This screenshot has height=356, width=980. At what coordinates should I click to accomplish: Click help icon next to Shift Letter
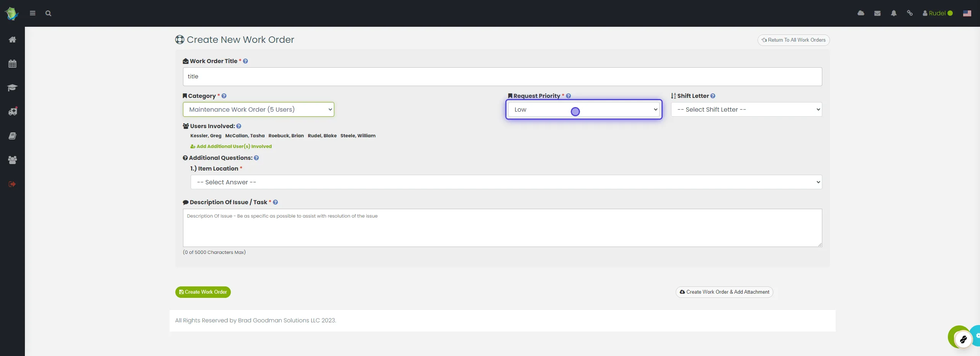click(x=713, y=96)
